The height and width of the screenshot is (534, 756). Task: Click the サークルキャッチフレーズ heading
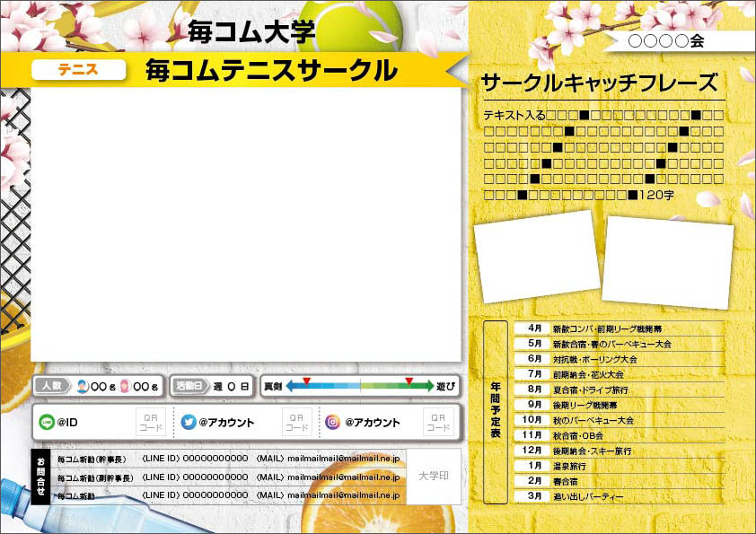(x=599, y=83)
